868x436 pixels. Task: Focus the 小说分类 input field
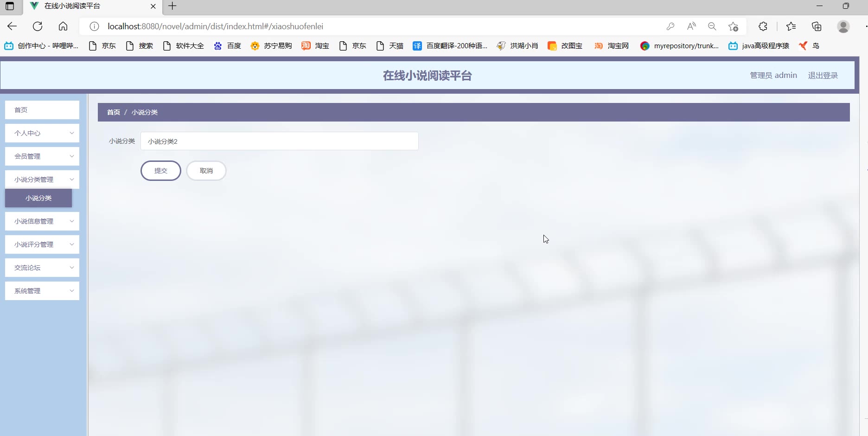[x=280, y=141]
